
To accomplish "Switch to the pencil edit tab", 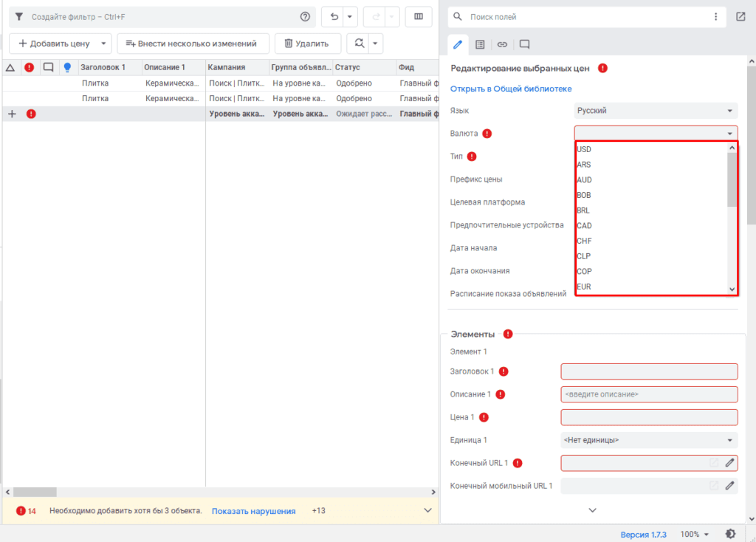I will (458, 44).
